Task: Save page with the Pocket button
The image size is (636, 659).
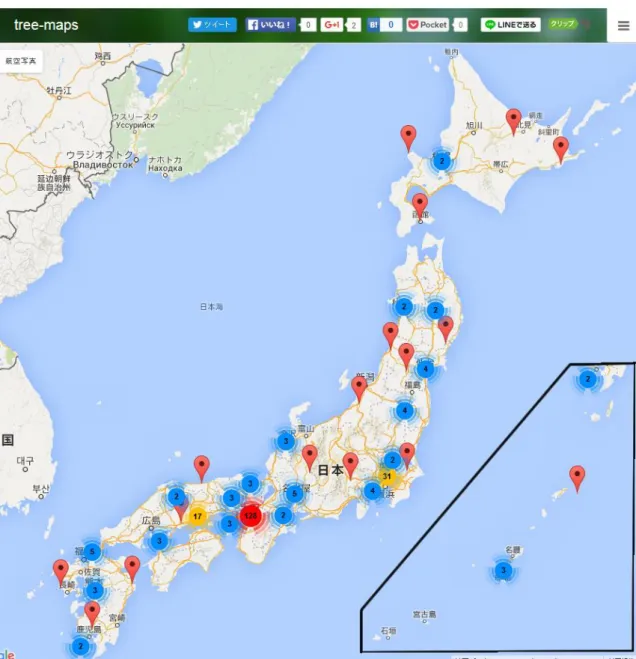Action: pyautogui.click(x=428, y=25)
